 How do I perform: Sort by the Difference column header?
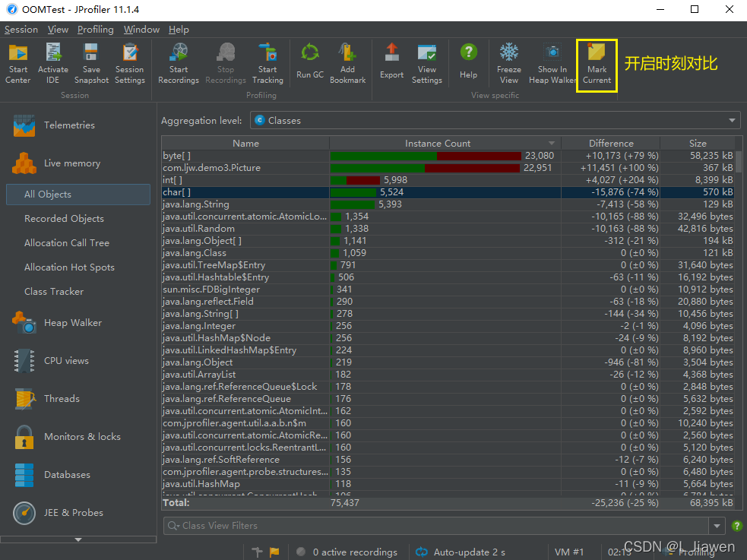611,144
